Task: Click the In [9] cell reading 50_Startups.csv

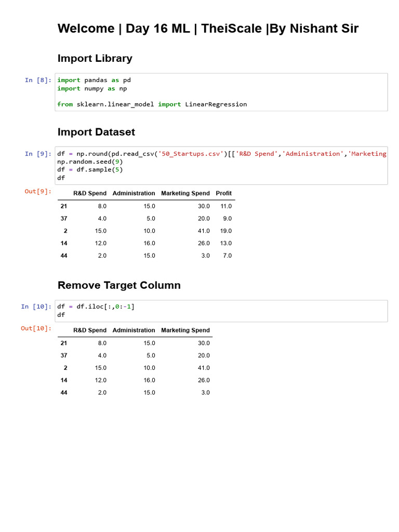Action: pos(221,165)
